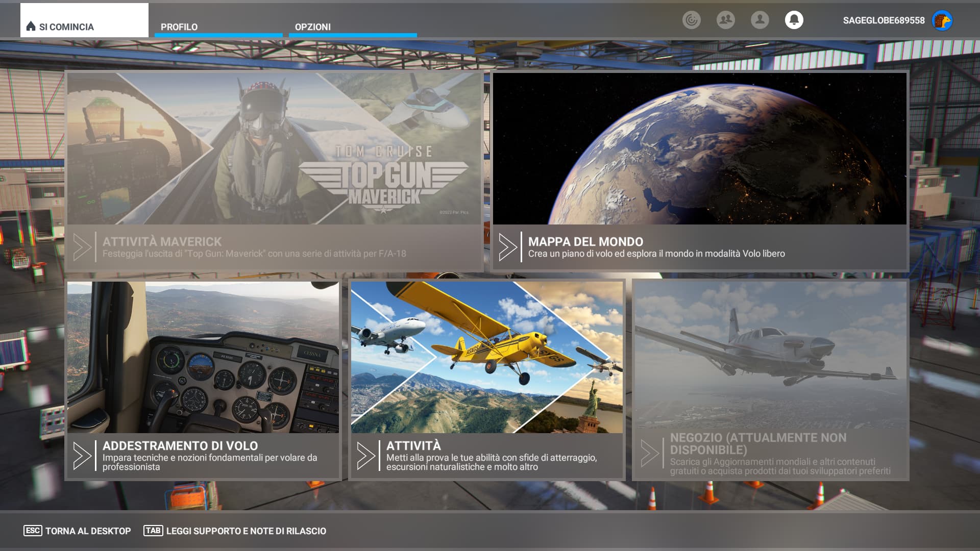Click 'Crea un piano di volo' description
980x551 pixels.
tap(656, 254)
